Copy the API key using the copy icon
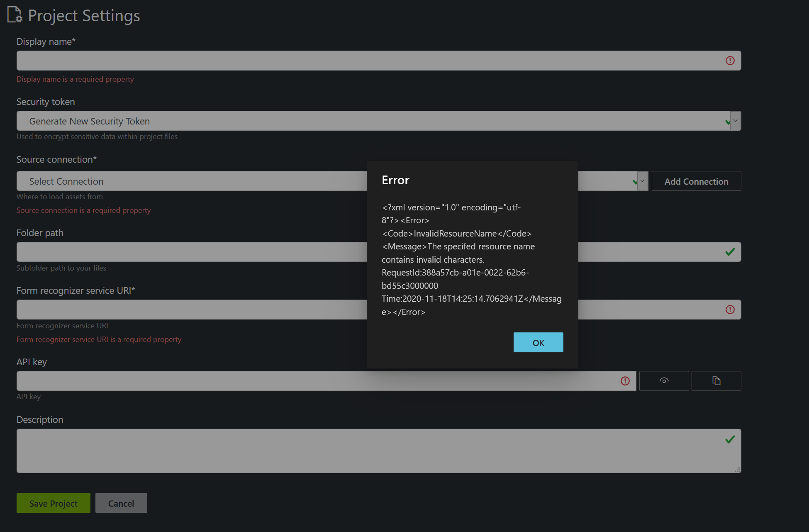The width and height of the screenshot is (809, 532). point(716,381)
